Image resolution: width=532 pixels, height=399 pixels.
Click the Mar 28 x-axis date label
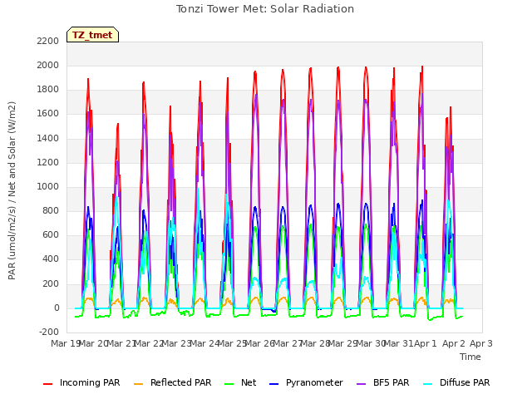click(315, 343)
